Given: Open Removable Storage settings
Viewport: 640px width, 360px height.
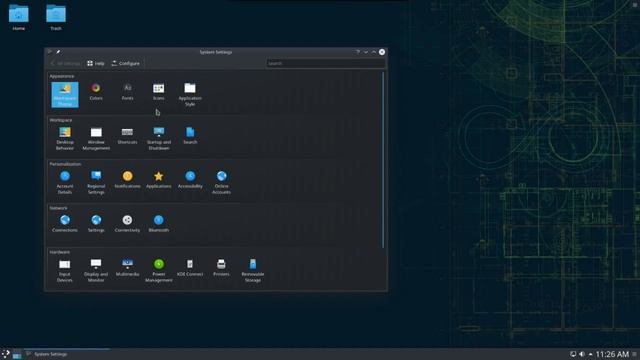Looking at the screenshot, I should coord(253,271).
